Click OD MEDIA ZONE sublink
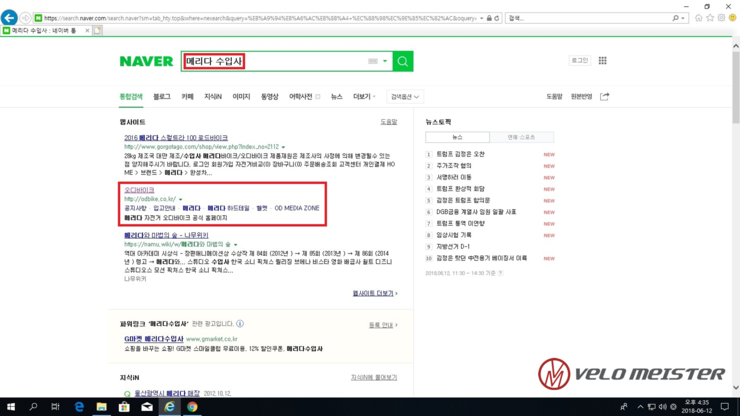The width and height of the screenshot is (740, 416). point(297,208)
